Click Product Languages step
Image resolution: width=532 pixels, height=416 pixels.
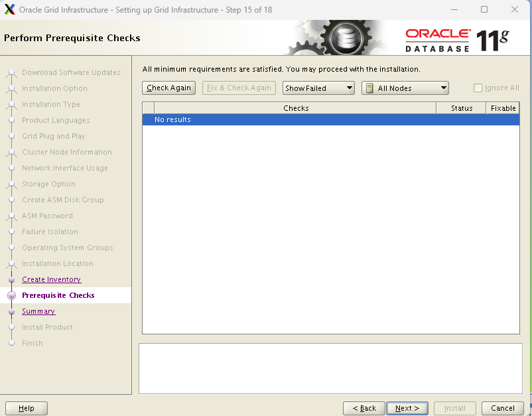pos(56,120)
